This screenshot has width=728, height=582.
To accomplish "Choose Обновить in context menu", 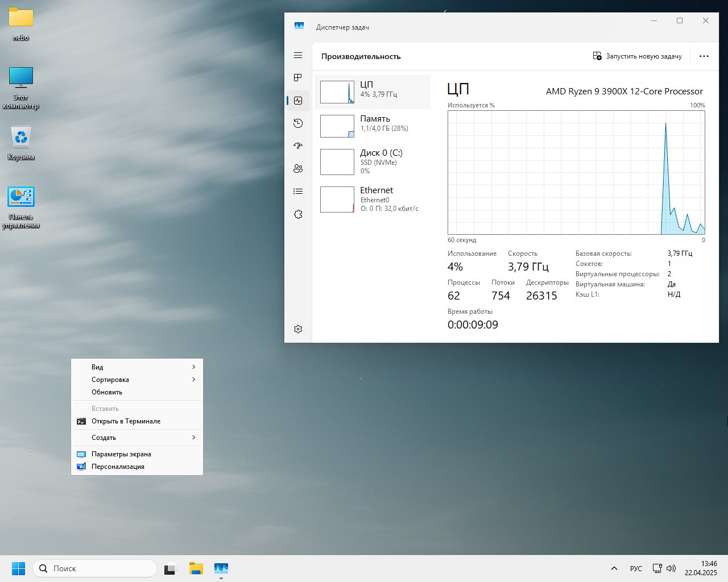I will 107,392.
